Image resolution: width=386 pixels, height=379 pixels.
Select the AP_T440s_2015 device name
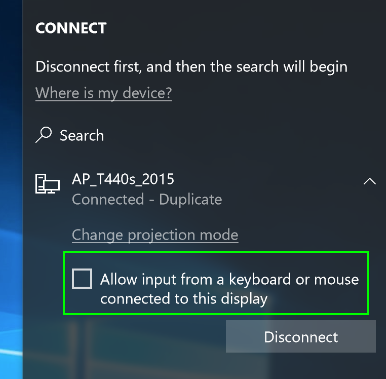[123, 179]
